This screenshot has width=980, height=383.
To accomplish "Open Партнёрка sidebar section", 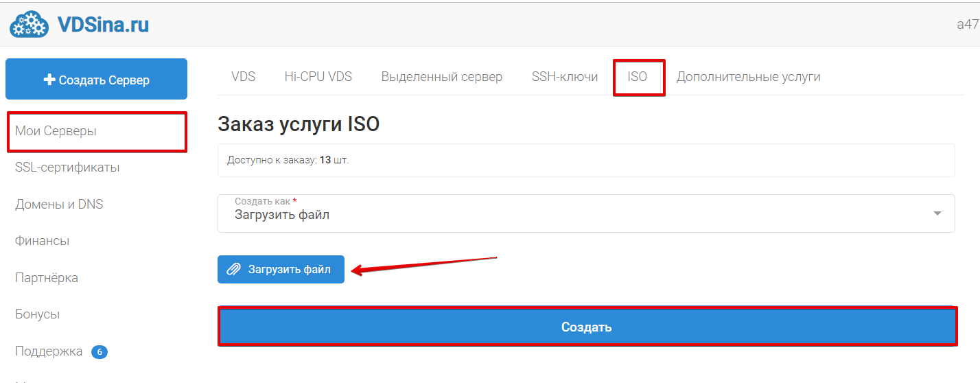I will [47, 278].
